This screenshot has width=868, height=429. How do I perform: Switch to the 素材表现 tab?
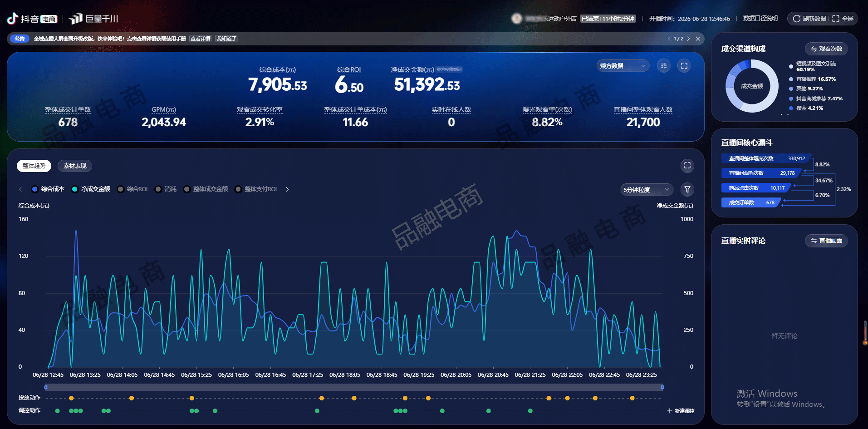pos(75,166)
